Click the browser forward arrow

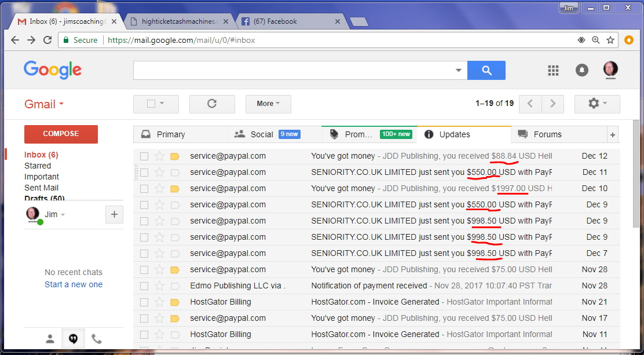[x=31, y=40]
